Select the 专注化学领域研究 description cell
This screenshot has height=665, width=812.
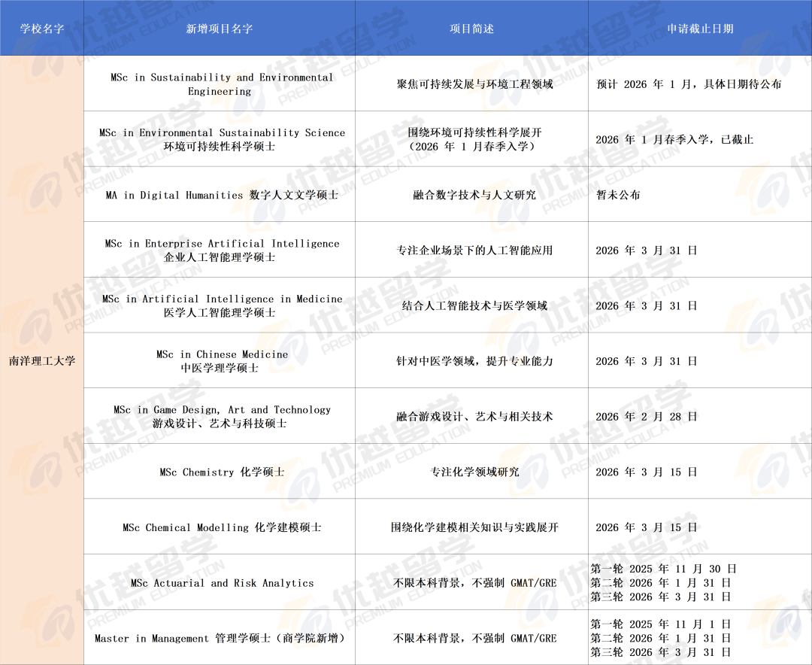[x=474, y=472]
